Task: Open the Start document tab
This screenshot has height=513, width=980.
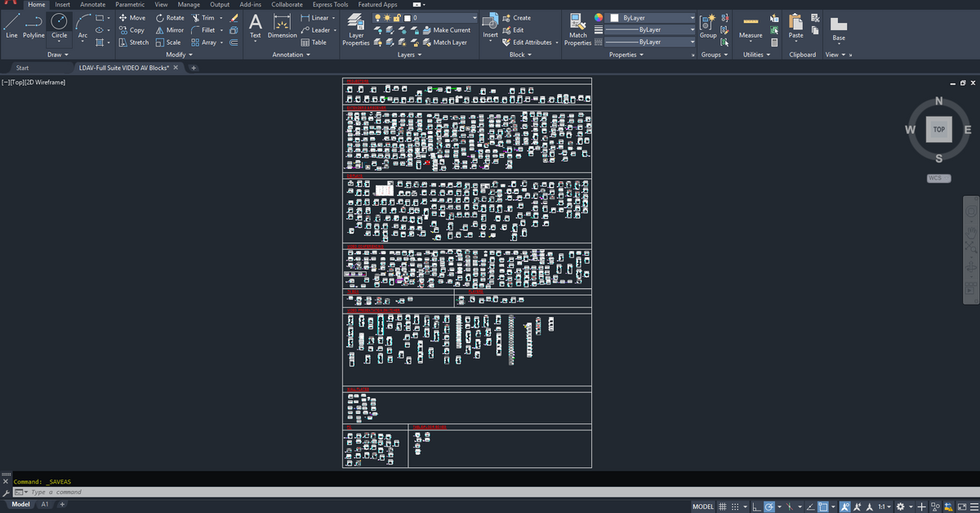Action: point(22,68)
